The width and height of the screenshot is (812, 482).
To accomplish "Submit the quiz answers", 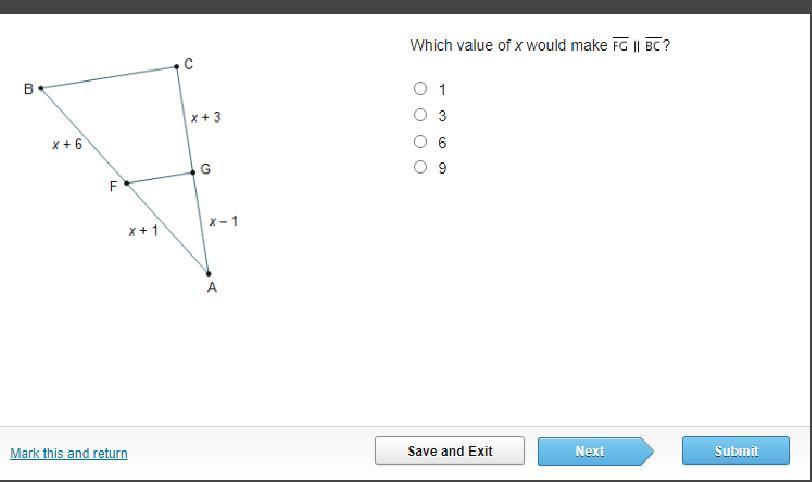I will (x=735, y=451).
